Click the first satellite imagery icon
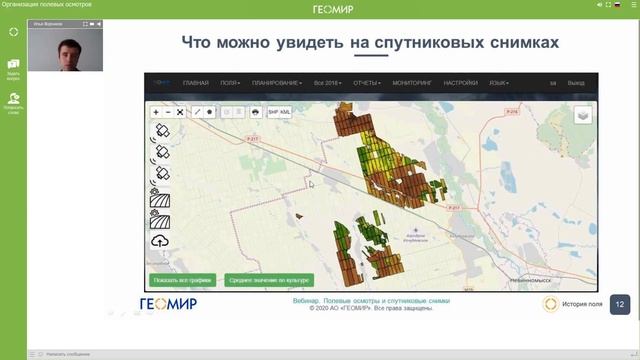The width and height of the screenshot is (640, 360). (160, 132)
